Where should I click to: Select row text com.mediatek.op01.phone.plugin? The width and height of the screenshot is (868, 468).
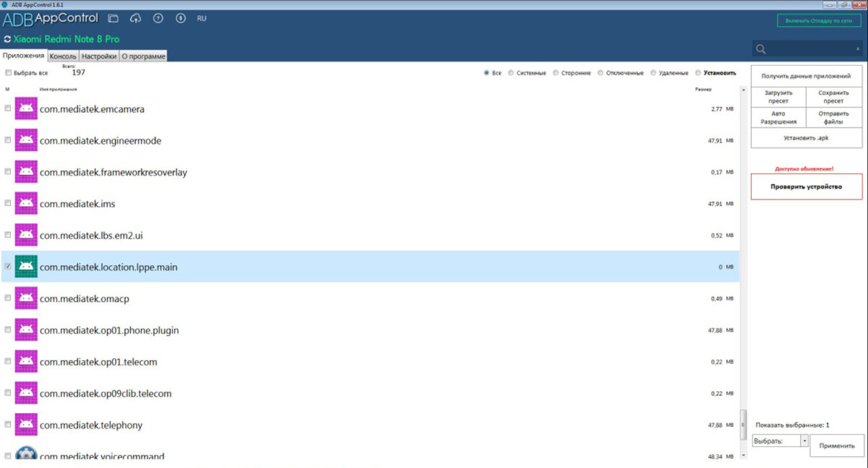[x=109, y=330]
